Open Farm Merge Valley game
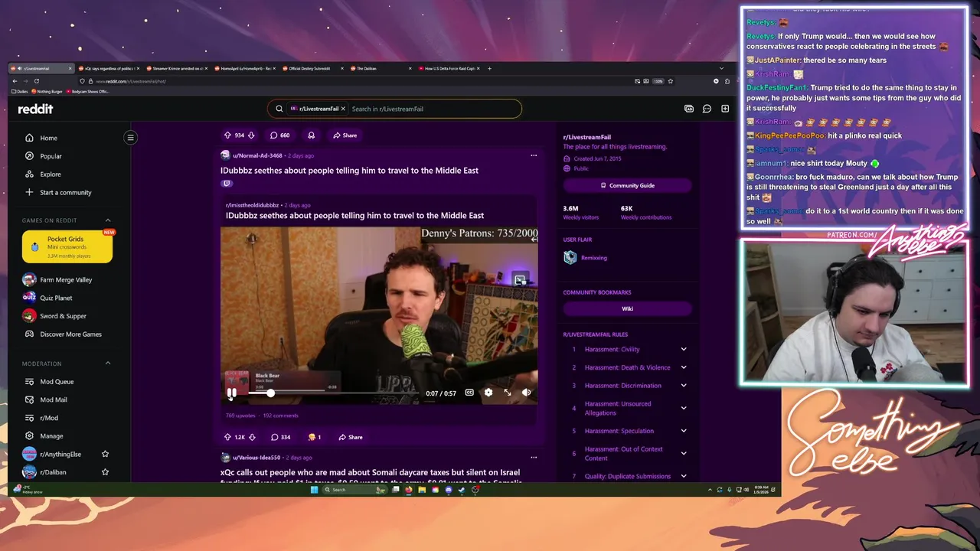This screenshot has width=980, height=551. pyautogui.click(x=65, y=280)
